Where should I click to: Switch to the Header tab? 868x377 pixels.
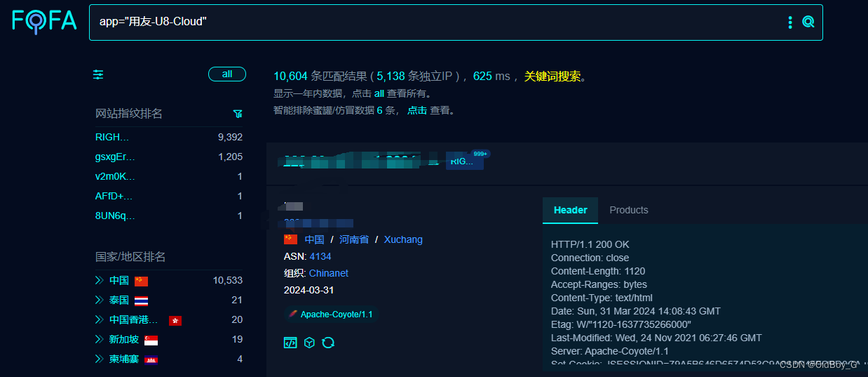[570, 210]
